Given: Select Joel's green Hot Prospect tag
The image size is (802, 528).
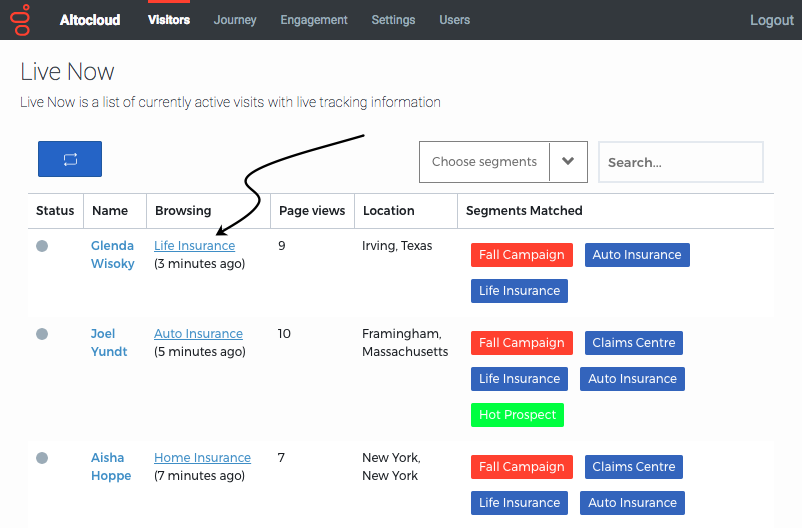Looking at the screenshot, I should (x=517, y=414).
